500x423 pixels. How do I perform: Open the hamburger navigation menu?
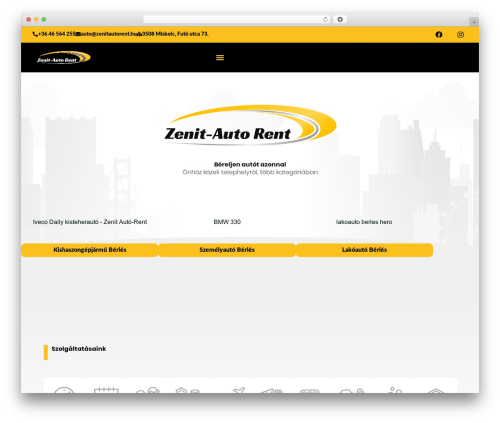(220, 58)
